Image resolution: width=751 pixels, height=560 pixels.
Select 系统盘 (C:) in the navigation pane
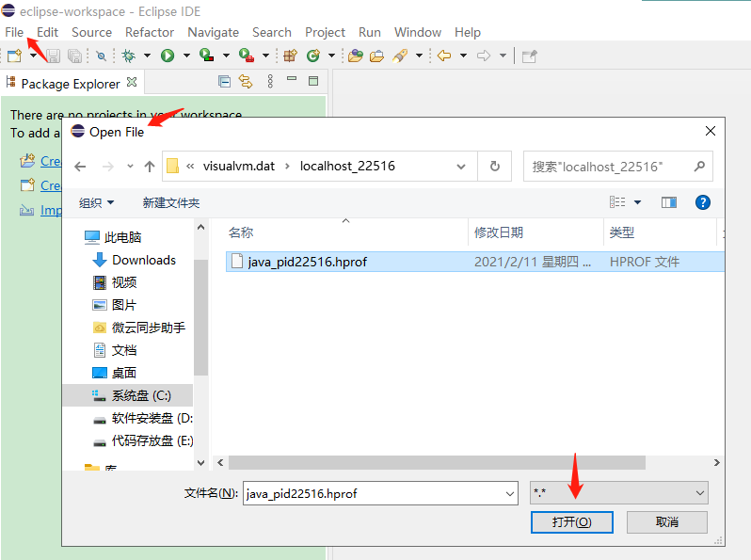[x=128, y=395]
